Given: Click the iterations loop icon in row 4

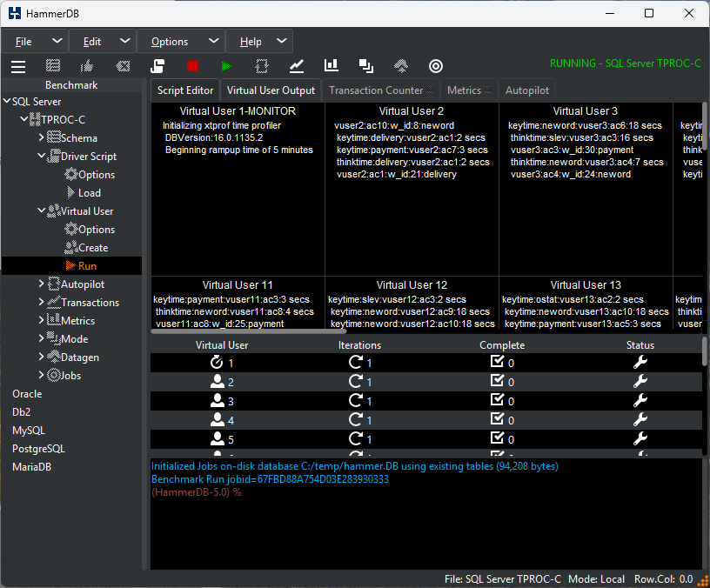Looking at the screenshot, I should coord(356,419).
